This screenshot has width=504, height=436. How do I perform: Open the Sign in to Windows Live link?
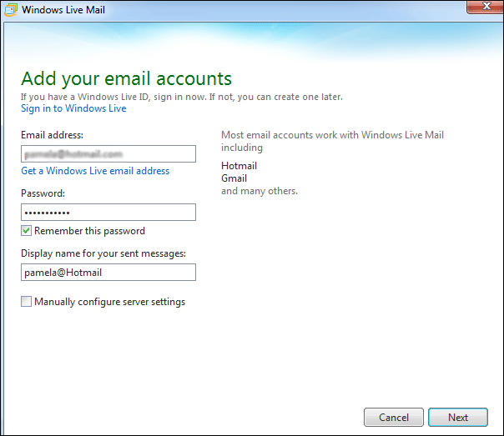[x=73, y=108]
